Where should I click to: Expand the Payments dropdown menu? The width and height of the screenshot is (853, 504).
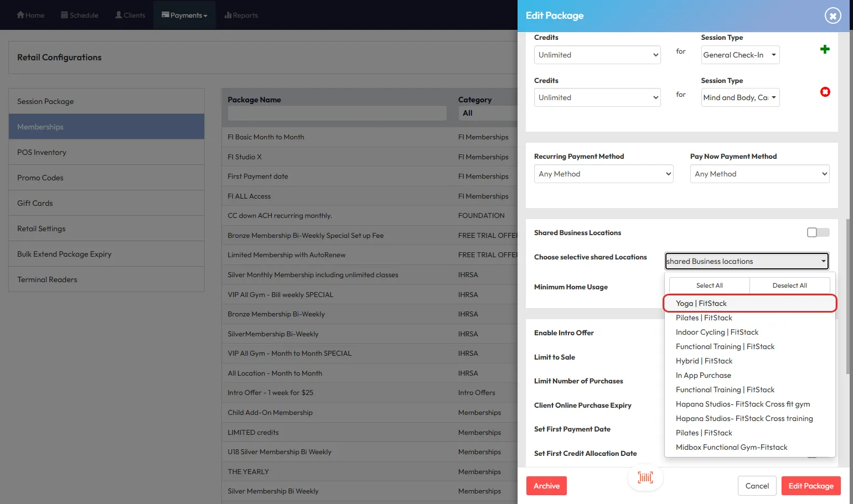coord(184,15)
